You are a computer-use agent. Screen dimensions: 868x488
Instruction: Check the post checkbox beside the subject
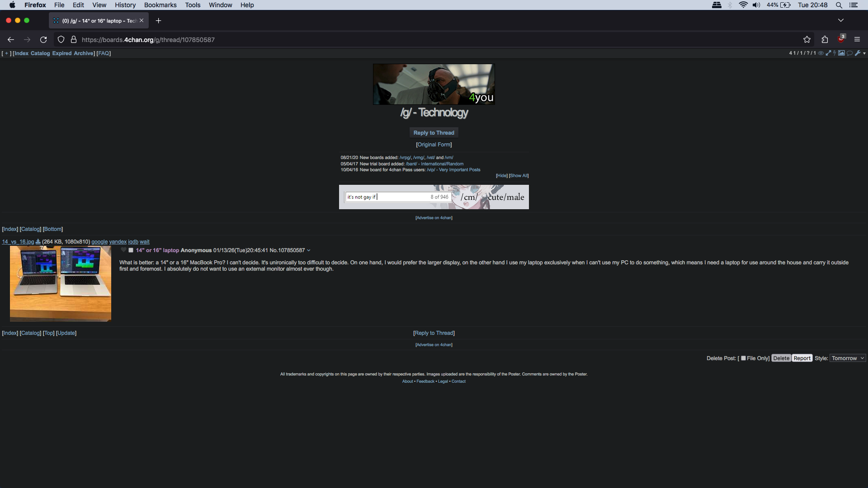131,250
